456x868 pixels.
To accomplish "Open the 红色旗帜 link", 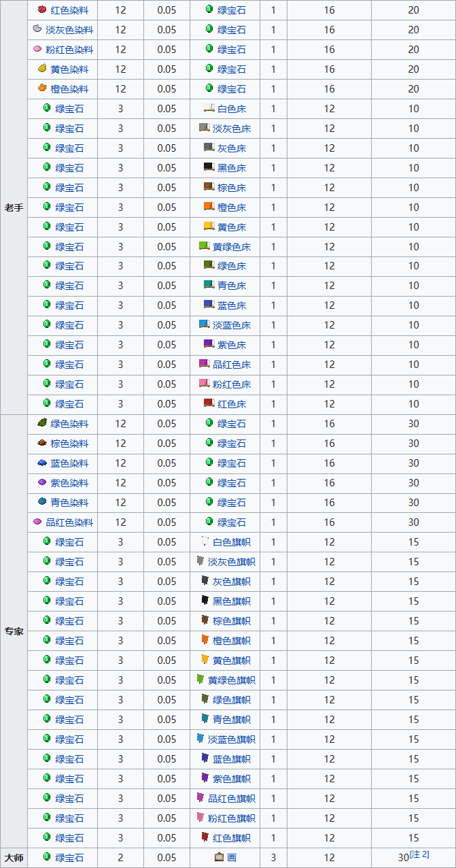I will [x=232, y=838].
